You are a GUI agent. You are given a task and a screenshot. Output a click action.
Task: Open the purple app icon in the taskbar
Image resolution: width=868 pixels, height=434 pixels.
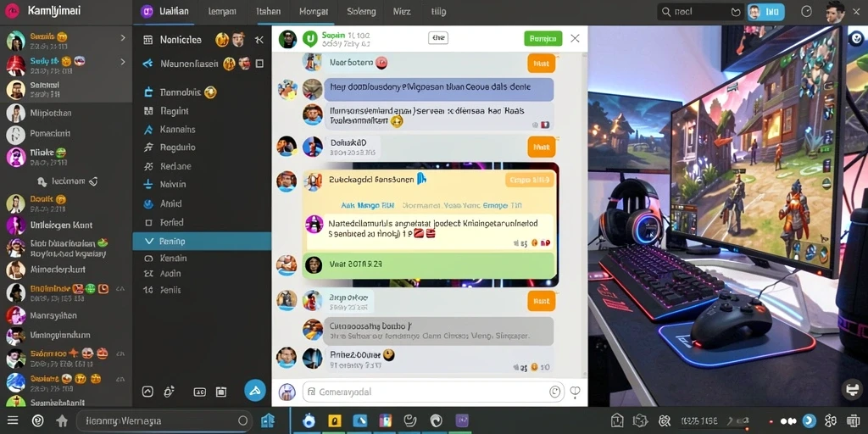click(462, 420)
